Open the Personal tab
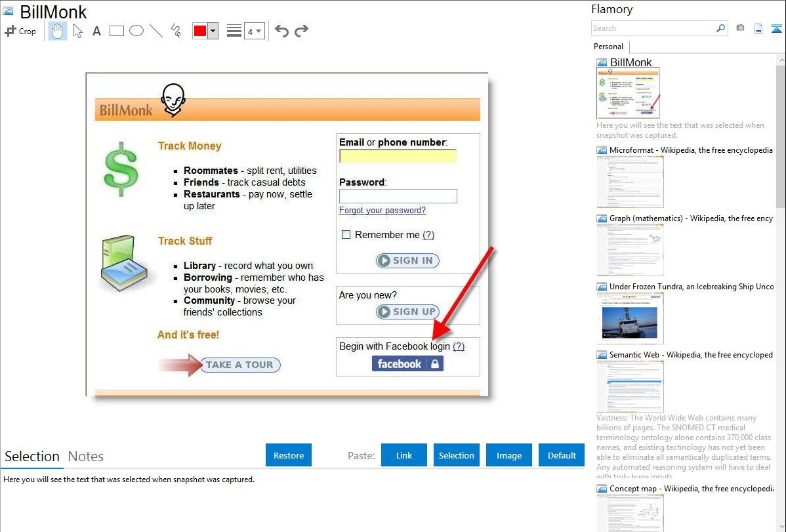This screenshot has width=786, height=532. click(609, 47)
